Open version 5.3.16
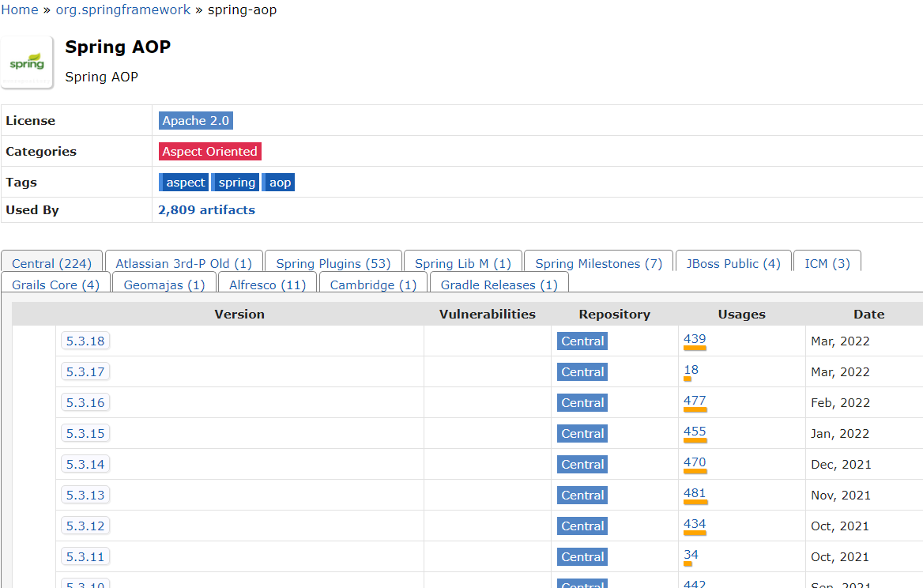Viewport: 923px width, 588px height. [85, 402]
